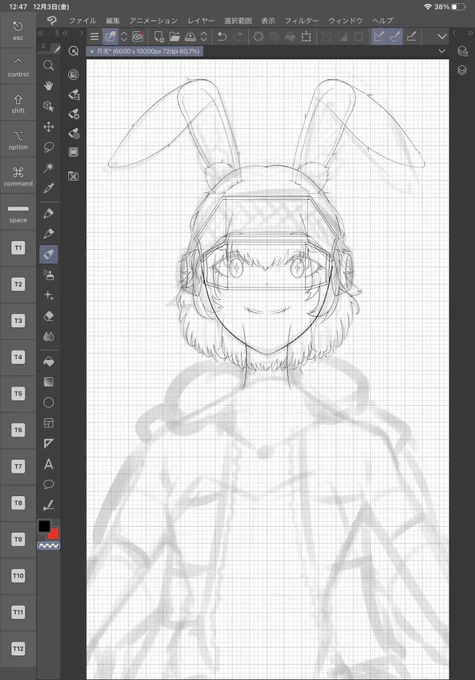The height and width of the screenshot is (680, 475).
Task: Toggle Snap to Special Ruler
Action: click(395, 36)
